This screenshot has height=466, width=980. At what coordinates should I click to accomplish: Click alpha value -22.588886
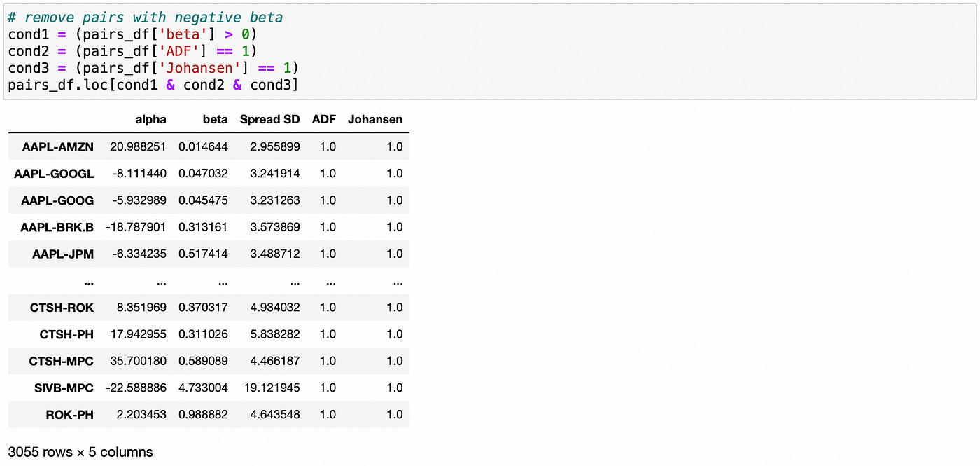[136, 388]
